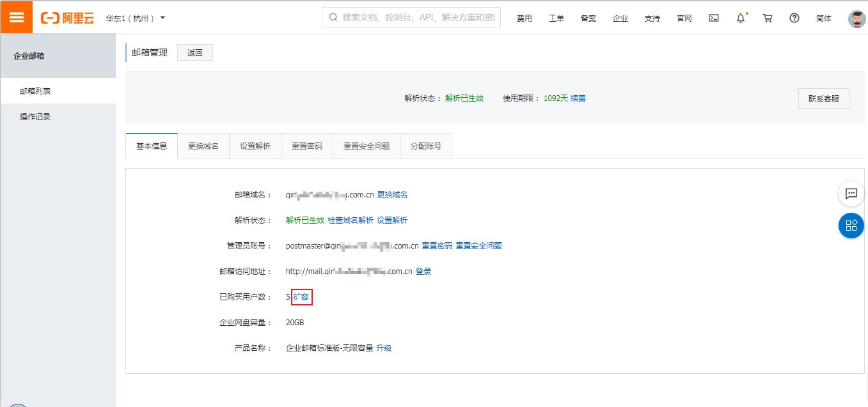Expand the 华东1（杭州）region dropdown
Image resolution: width=868 pixels, height=407 pixels.
(136, 18)
